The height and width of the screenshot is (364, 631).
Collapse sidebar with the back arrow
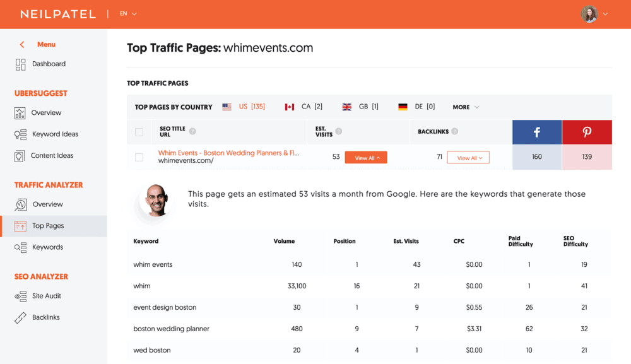point(22,45)
